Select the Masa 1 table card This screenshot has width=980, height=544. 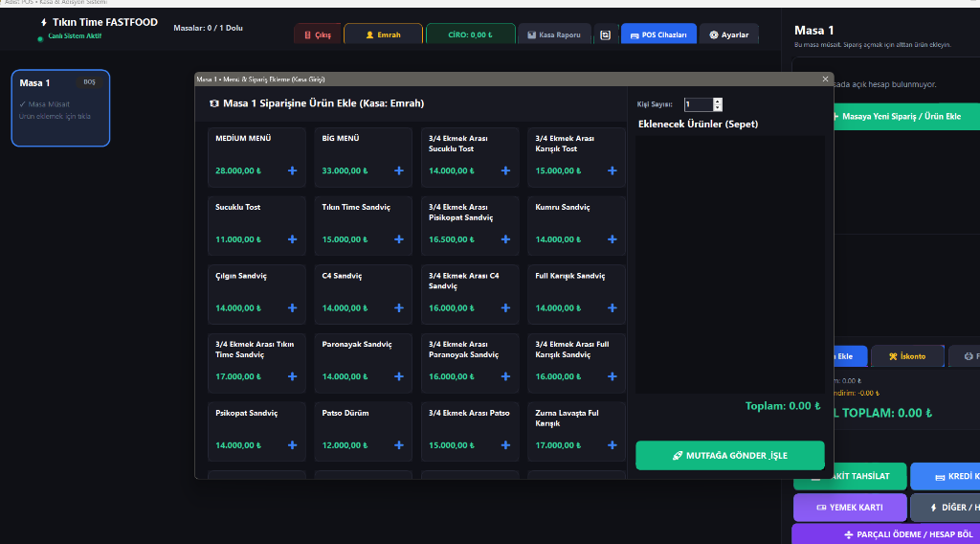click(60, 108)
